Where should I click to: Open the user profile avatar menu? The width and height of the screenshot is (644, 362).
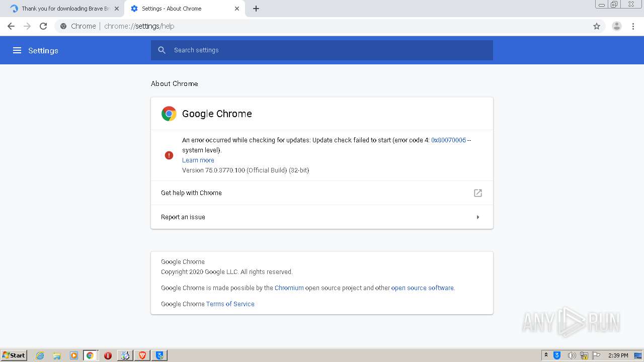tap(617, 26)
